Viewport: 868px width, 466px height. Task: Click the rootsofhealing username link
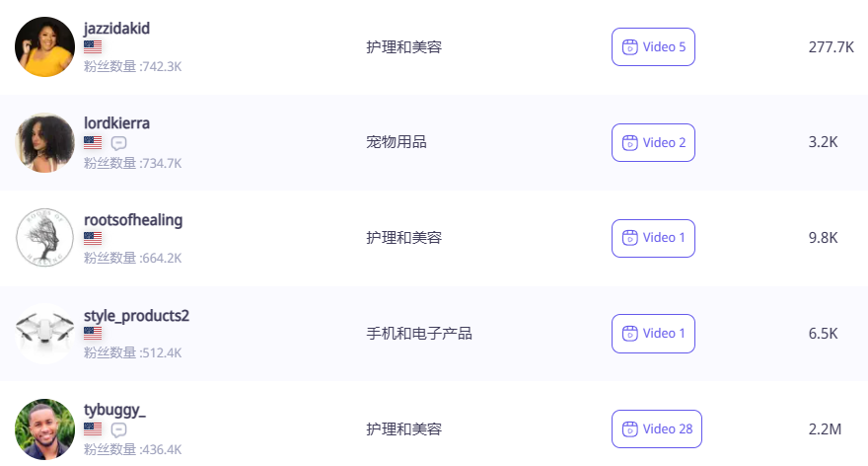[x=133, y=219]
